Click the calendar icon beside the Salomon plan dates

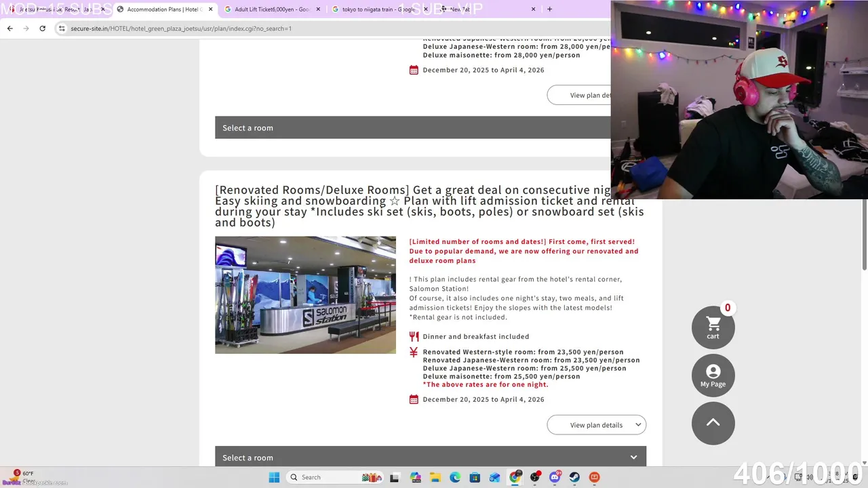point(414,399)
